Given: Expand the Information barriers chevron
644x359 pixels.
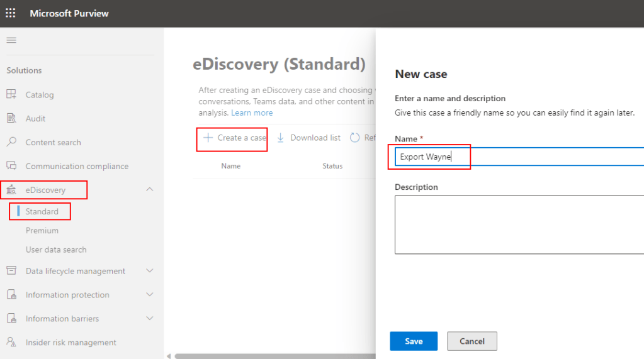Looking at the screenshot, I should pos(150,318).
